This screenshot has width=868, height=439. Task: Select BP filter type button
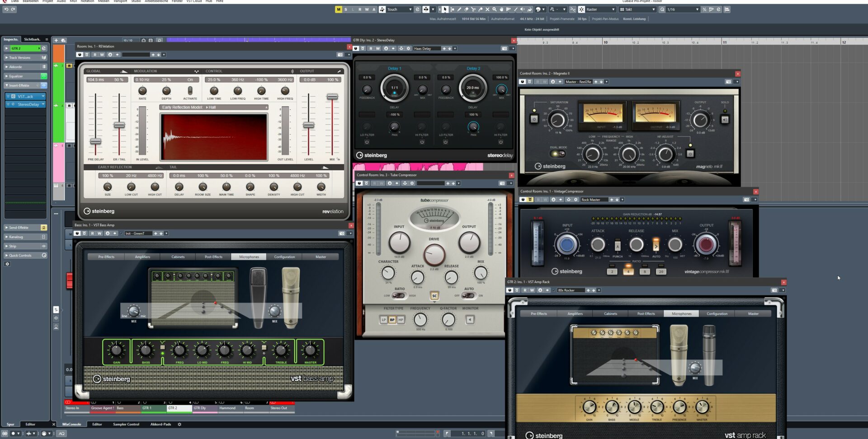(392, 320)
